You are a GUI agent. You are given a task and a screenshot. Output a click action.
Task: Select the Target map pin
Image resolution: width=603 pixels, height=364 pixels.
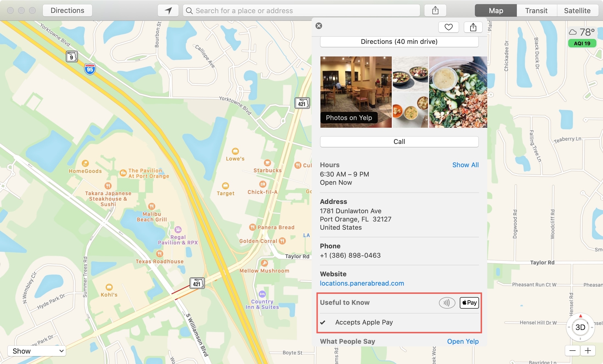pyautogui.click(x=226, y=186)
